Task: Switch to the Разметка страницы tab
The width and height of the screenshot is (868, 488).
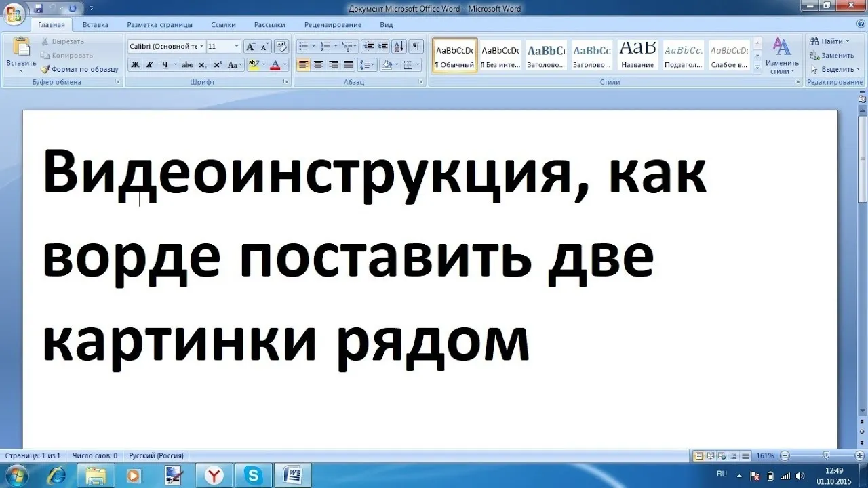Action: click(159, 25)
